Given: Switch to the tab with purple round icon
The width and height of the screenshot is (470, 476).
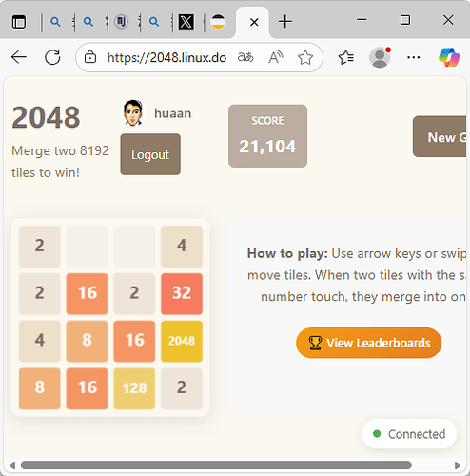Looking at the screenshot, I should [x=121, y=22].
